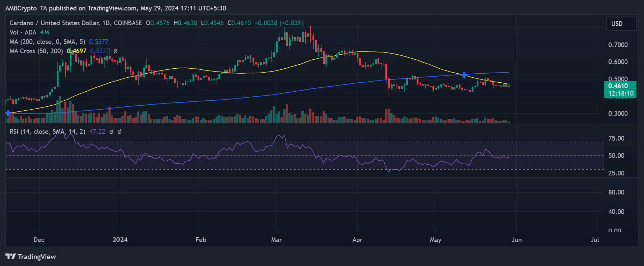The image size is (644, 266).
Task: Click the Feb date label
Action: pos(201,240)
